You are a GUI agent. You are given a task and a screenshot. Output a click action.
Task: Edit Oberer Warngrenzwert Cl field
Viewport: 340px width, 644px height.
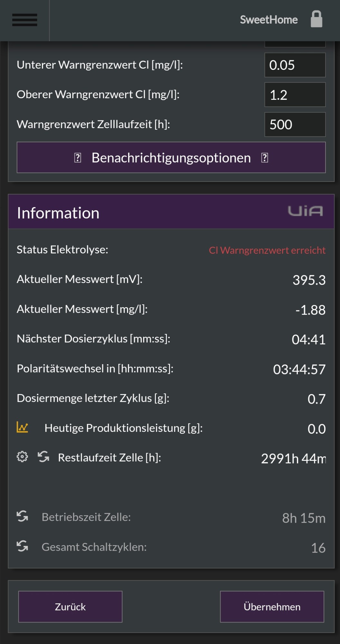click(x=295, y=95)
